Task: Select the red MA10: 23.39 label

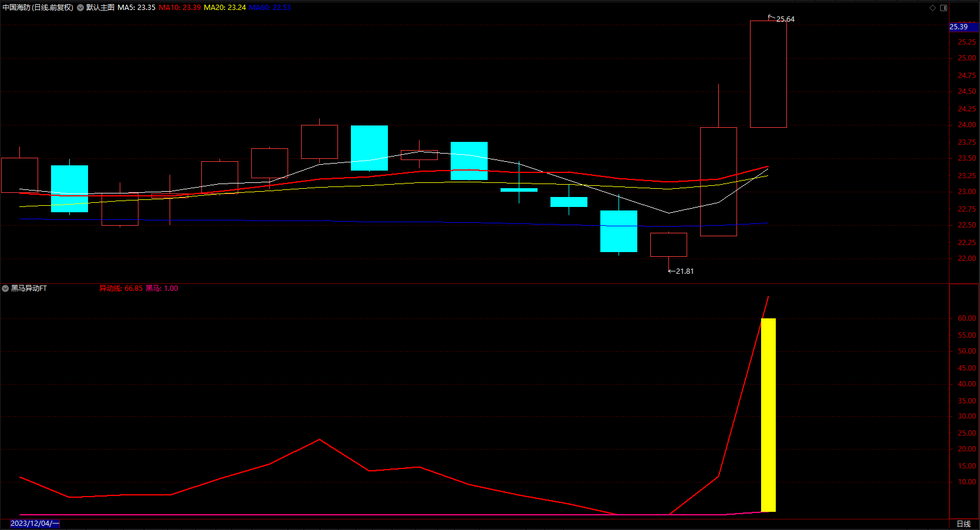Action: click(x=180, y=8)
